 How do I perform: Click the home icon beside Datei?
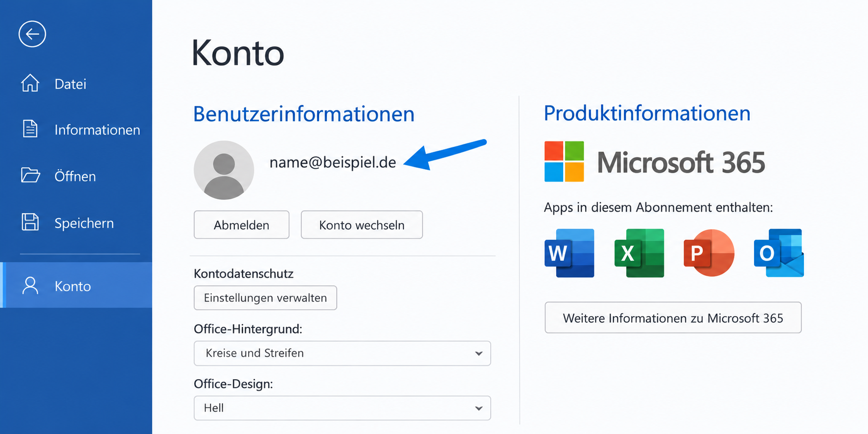30,83
